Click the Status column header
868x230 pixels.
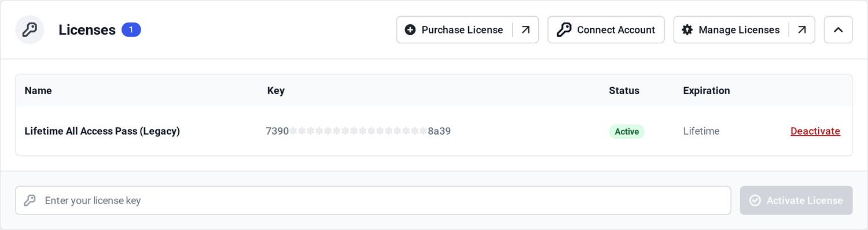pyautogui.click(x=624, y=91)
